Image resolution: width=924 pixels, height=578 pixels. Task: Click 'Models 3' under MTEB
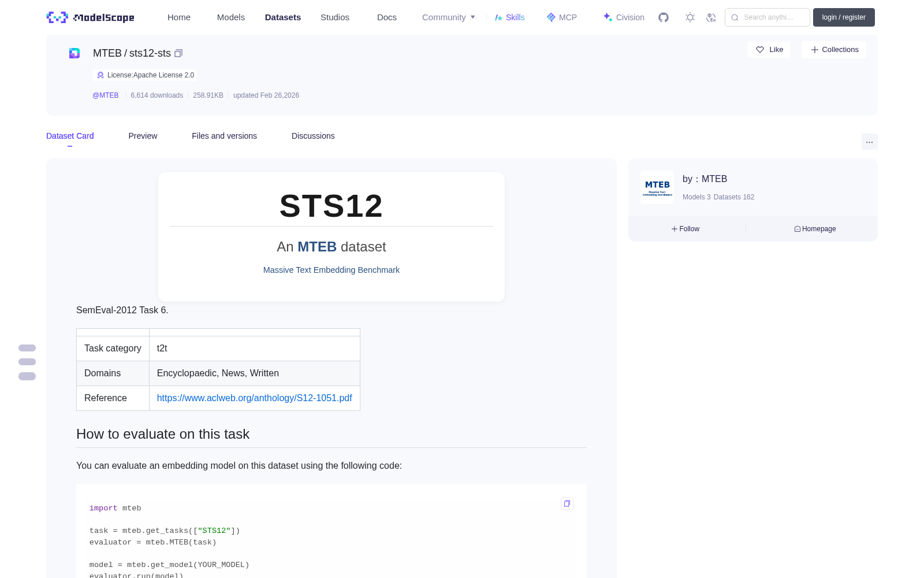696,197
